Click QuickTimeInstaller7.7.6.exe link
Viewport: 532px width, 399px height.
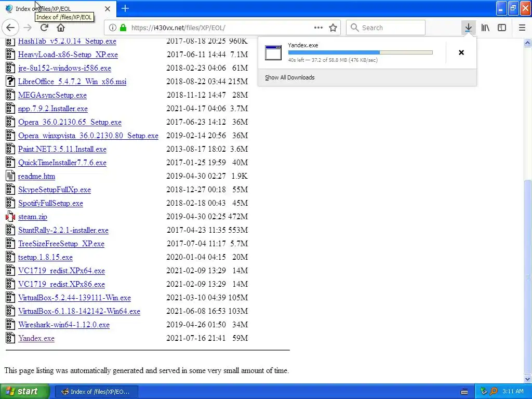tap(62, 163)
